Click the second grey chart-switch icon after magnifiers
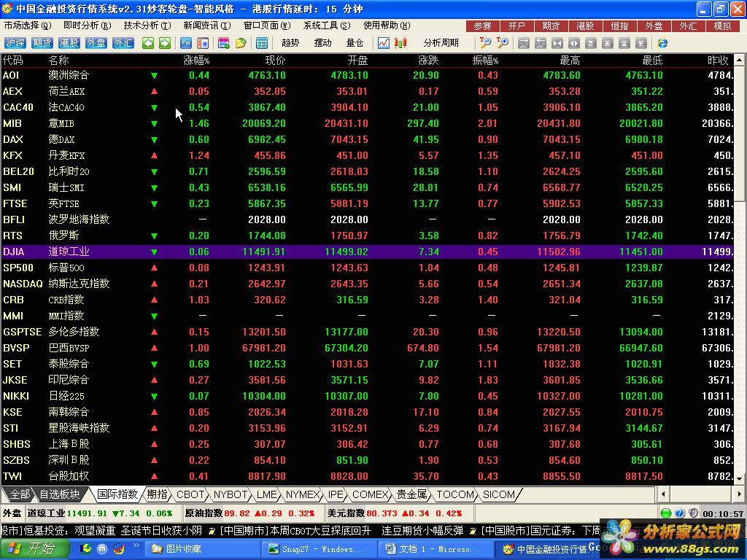 (541, 44)
